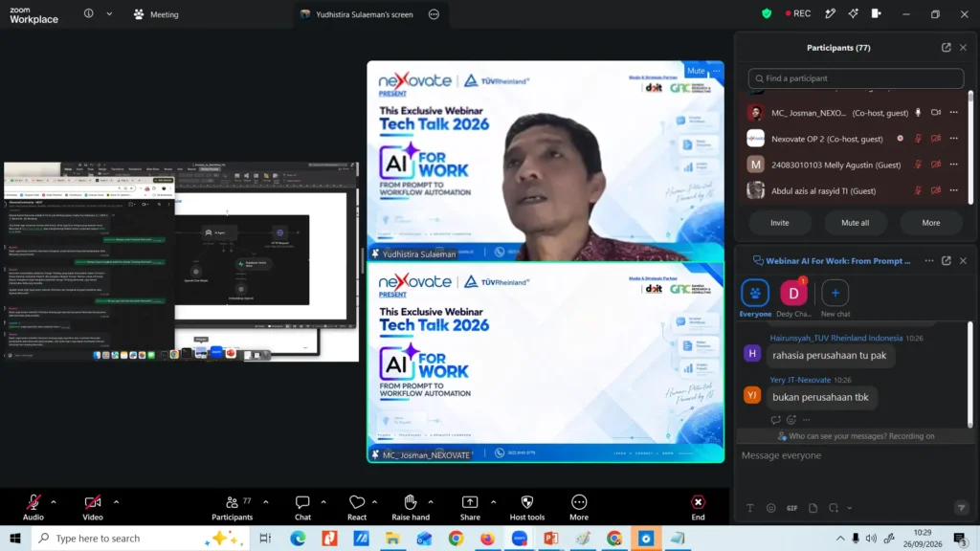Toggle MC_Josman_NEXO microphone in participants list

point(918,113)
